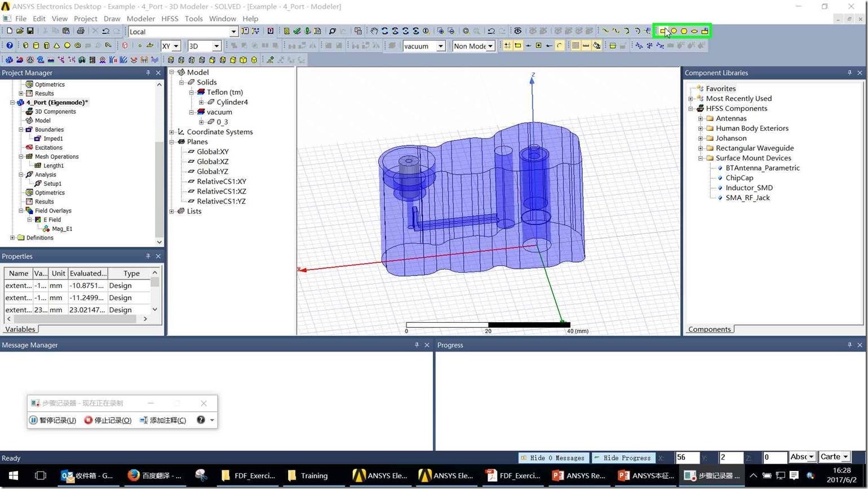Select the Pan hand tool

[x=374, y=32]
